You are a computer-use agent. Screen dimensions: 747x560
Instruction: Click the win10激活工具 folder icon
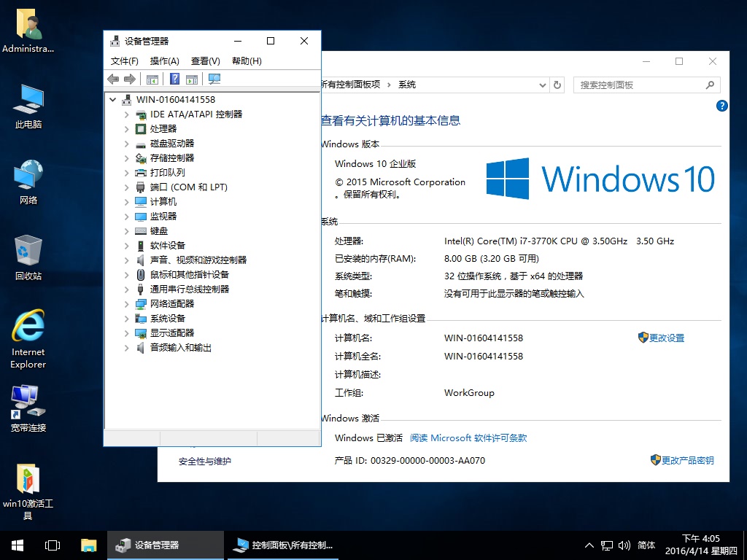[28, 491]
